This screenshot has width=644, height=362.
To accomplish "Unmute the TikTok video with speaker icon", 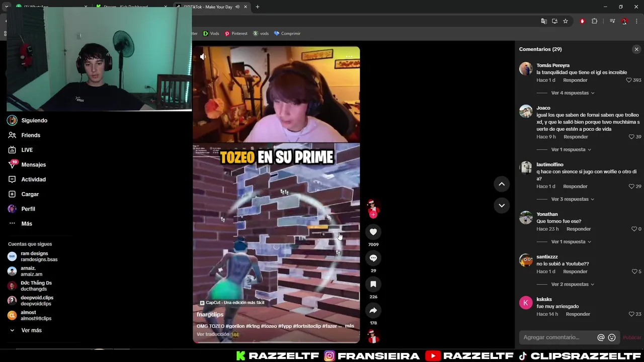I will point(203,57).
